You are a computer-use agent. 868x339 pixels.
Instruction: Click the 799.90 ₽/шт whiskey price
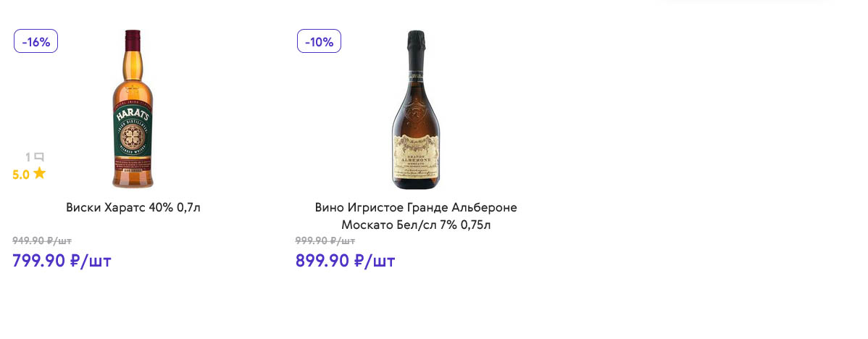[62, 261]
